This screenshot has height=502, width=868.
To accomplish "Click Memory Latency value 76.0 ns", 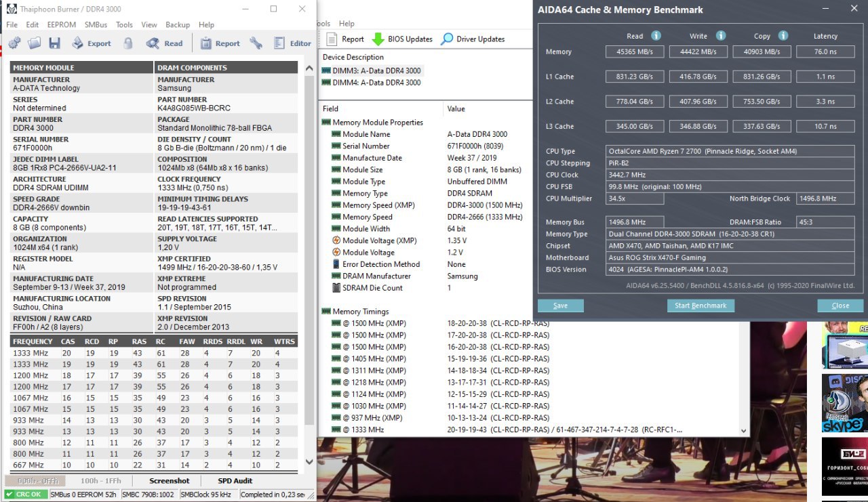I will (825, 51).
